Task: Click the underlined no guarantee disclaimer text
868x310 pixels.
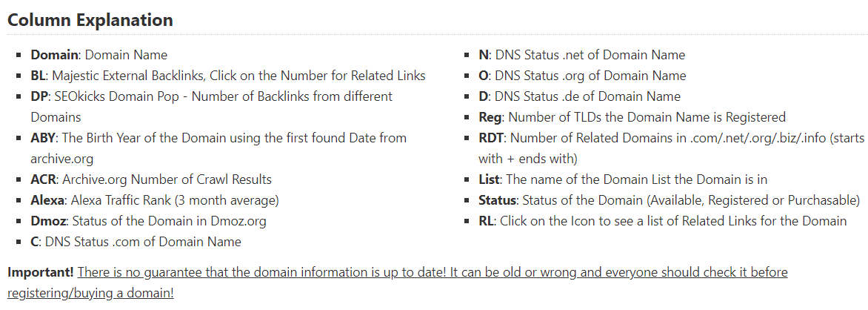Action: pyautogui.click(x=433, y=272)
